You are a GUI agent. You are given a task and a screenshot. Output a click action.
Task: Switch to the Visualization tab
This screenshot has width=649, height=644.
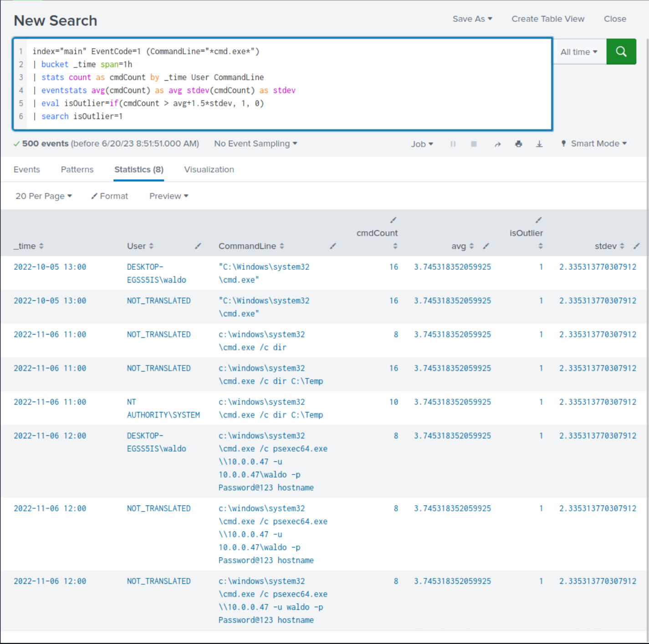(x=209, y=170)
